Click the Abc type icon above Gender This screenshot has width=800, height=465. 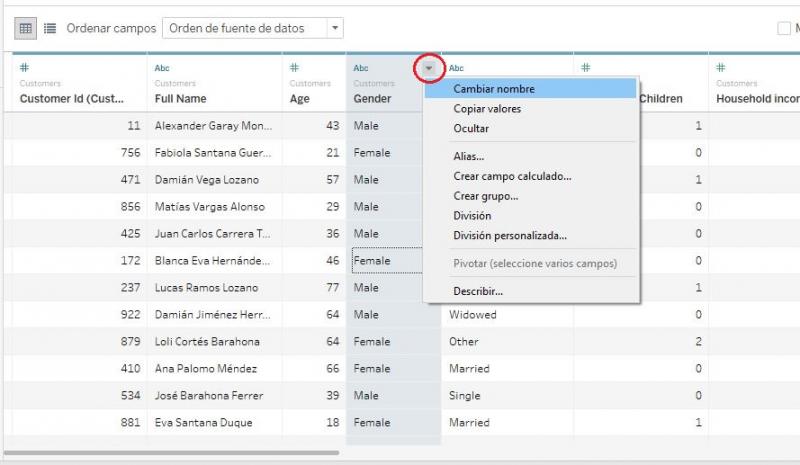[361, 68]
